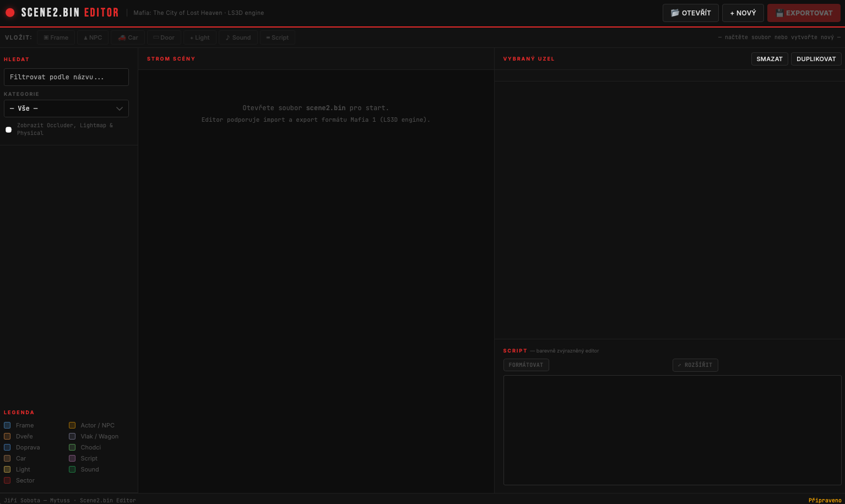The width and height of the screenshot is (845, 504).
Task: Click the 'SCRIPT' section label
Action: coord(515,351)
